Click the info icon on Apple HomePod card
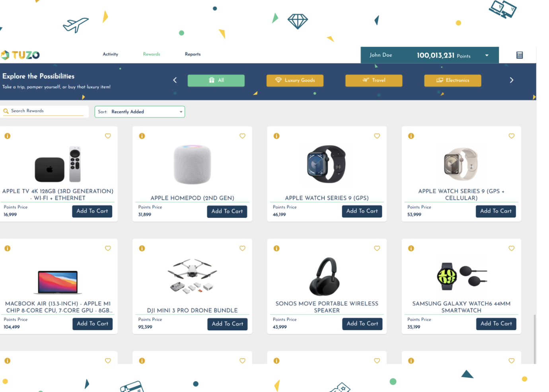The image size is (549, 392). click(142, 136)
